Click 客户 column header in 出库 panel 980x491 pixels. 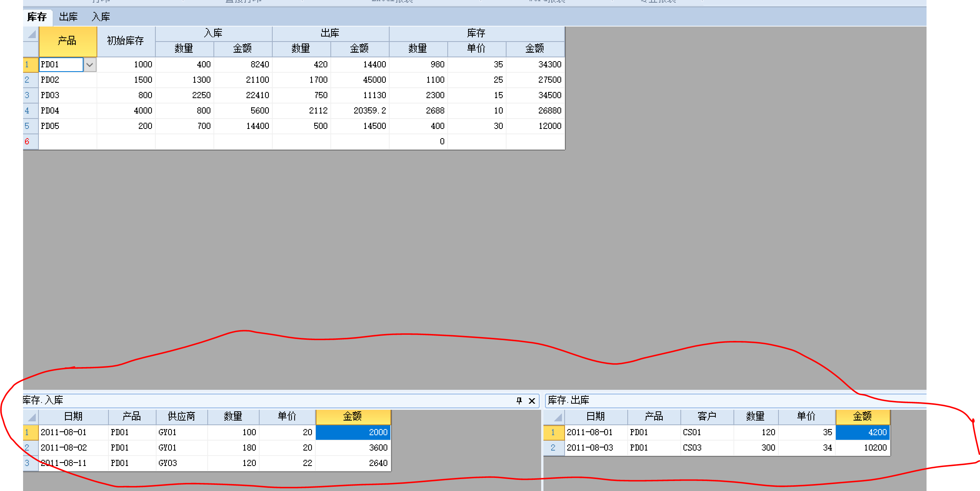point(707,416)
